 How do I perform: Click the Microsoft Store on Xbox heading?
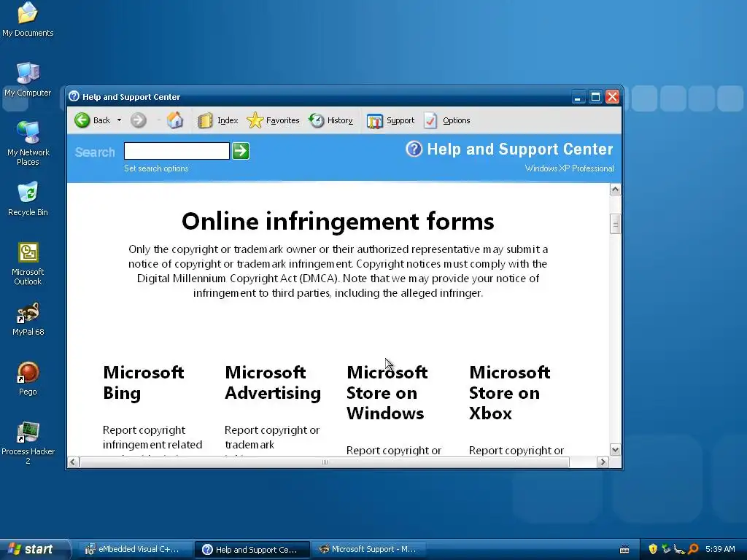click(509, 393)
